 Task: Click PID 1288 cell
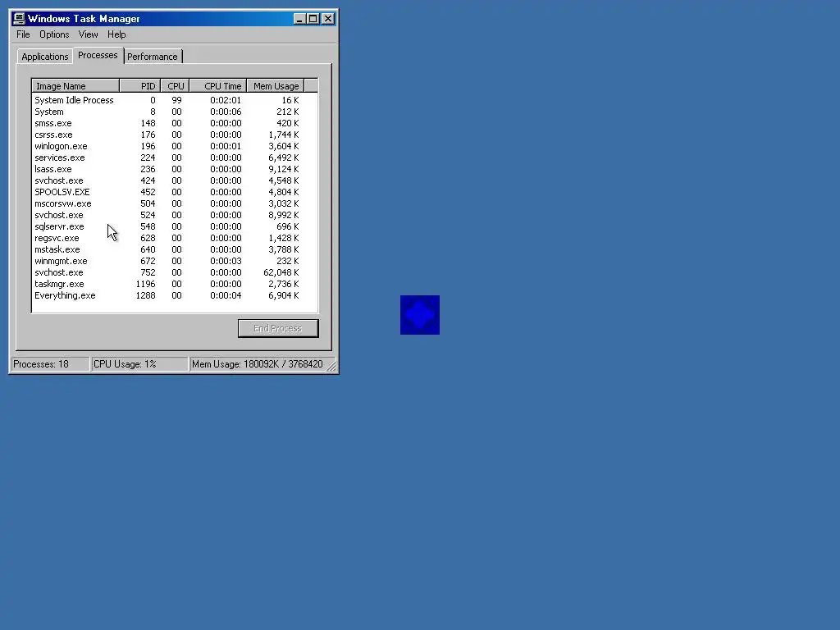tap(146, 295)
